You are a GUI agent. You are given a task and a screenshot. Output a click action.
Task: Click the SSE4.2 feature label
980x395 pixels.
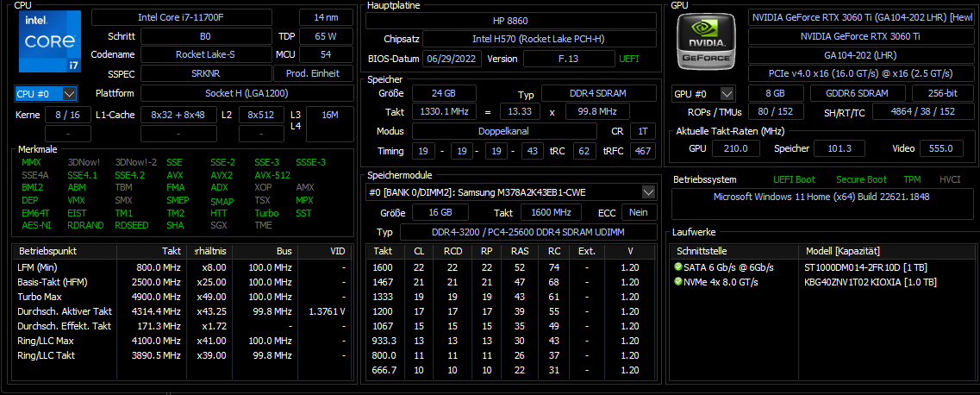[130, 175]
